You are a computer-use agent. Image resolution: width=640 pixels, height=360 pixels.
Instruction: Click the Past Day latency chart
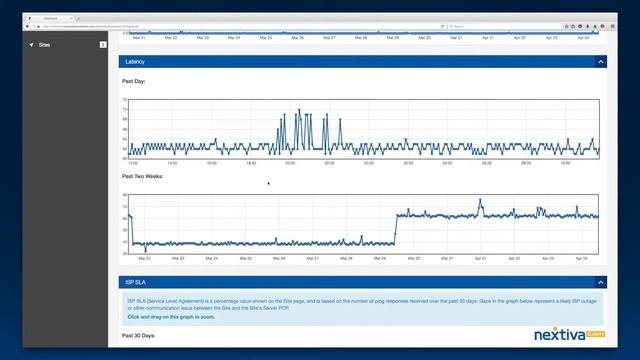tap(364, 129)
